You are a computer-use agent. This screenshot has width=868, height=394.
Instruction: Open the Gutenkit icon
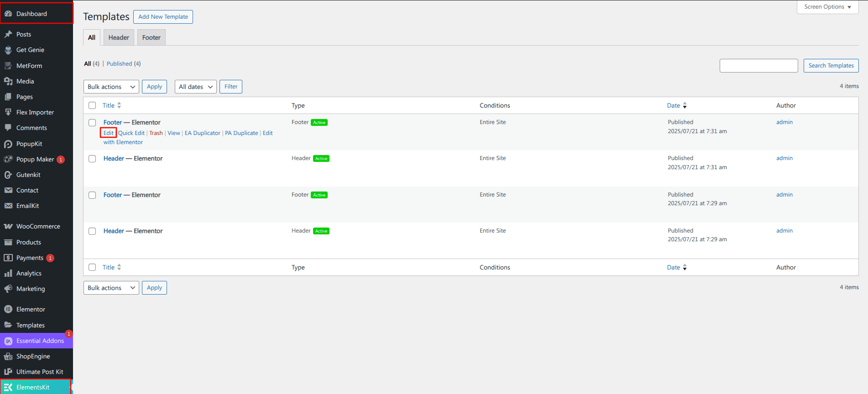(8, 175)
